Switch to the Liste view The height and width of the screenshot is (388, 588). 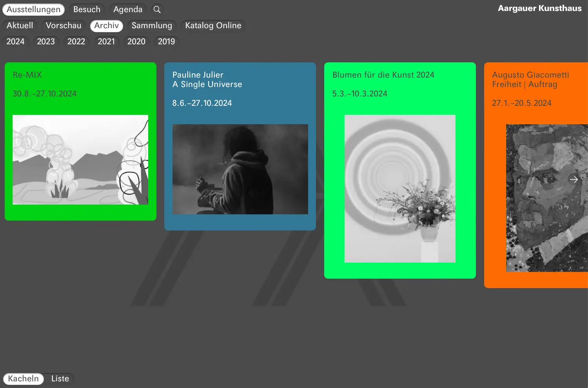click(60, 379)
